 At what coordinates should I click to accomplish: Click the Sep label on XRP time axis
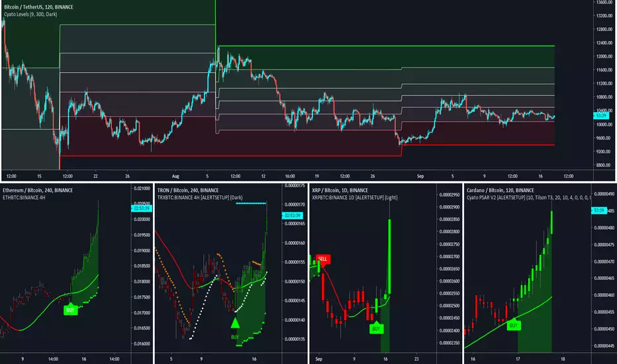point(318,359)
